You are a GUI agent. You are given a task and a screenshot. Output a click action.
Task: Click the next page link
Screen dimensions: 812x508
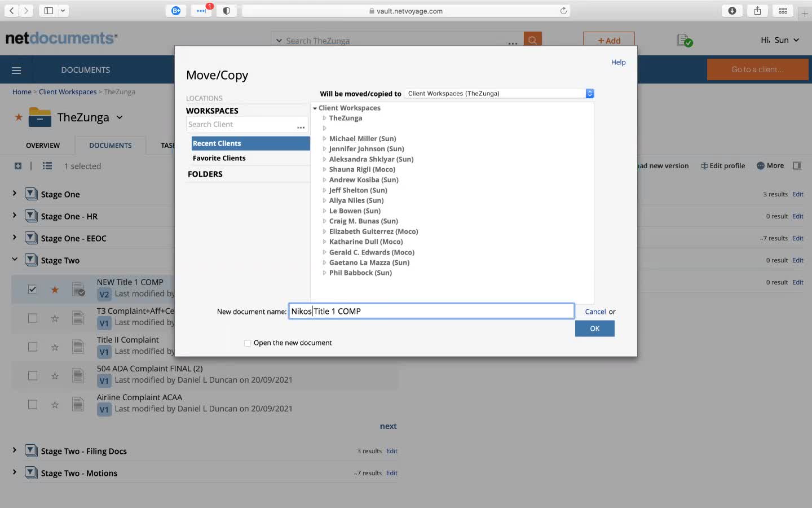coord(388,426)
